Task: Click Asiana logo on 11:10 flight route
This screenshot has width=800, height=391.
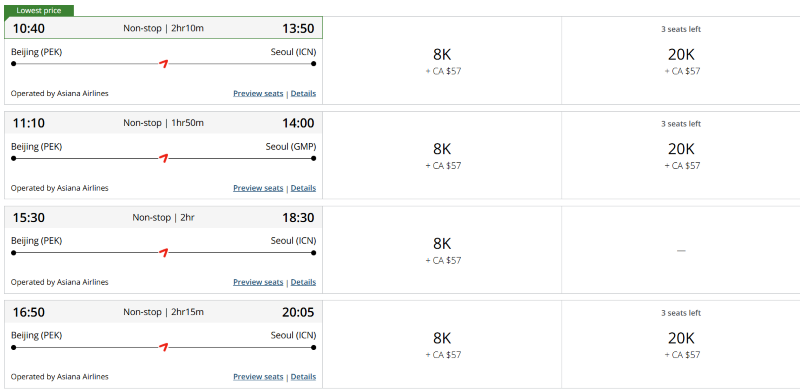Action: (163, 158)
